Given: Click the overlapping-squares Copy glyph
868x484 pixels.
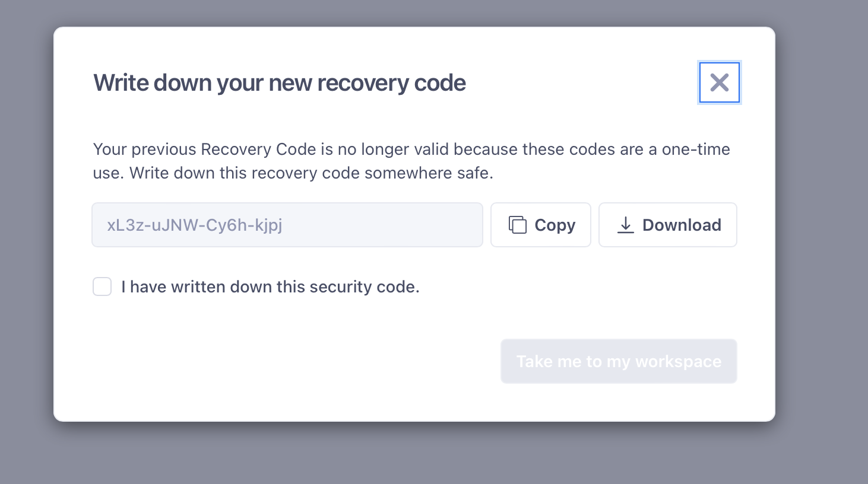Looking at the screenshot, I should (x=517, y=225).
